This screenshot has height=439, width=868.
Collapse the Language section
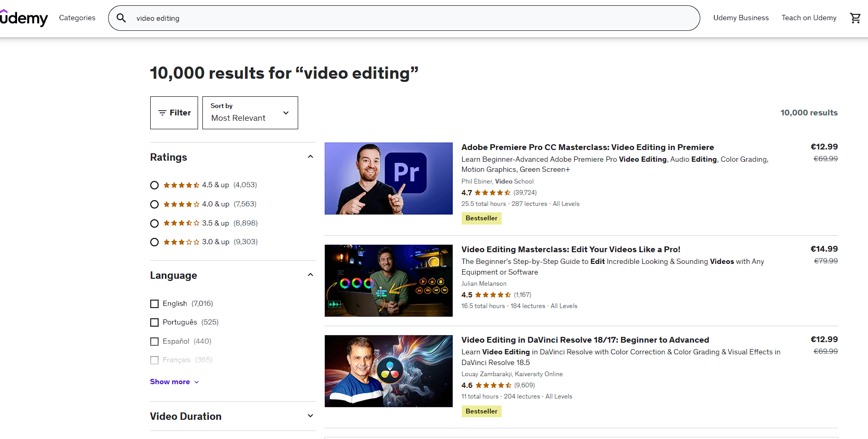tap(310, 275)
